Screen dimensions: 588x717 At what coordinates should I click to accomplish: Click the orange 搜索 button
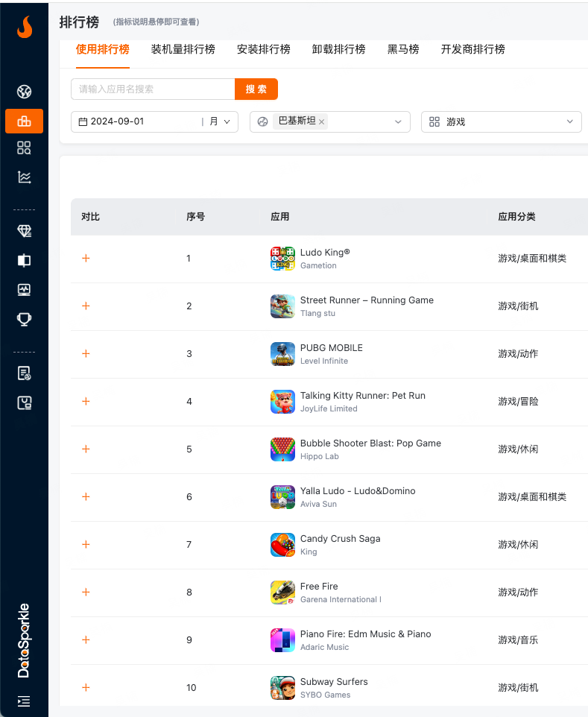click(x=256, y=89)
